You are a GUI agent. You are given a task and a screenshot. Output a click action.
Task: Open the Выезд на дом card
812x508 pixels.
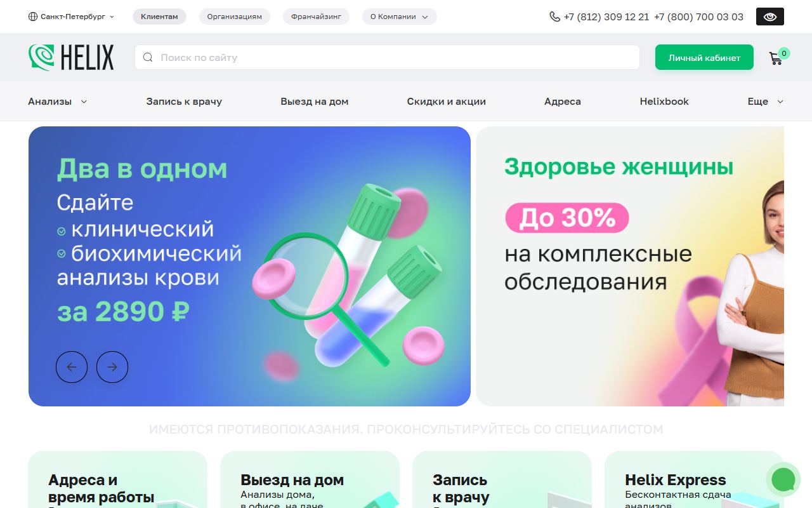(310, 479)
